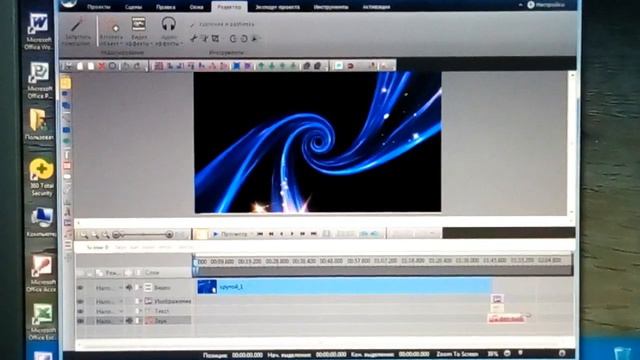
Task: Switch to the Правка tab
Action: [x=166, y=7]
